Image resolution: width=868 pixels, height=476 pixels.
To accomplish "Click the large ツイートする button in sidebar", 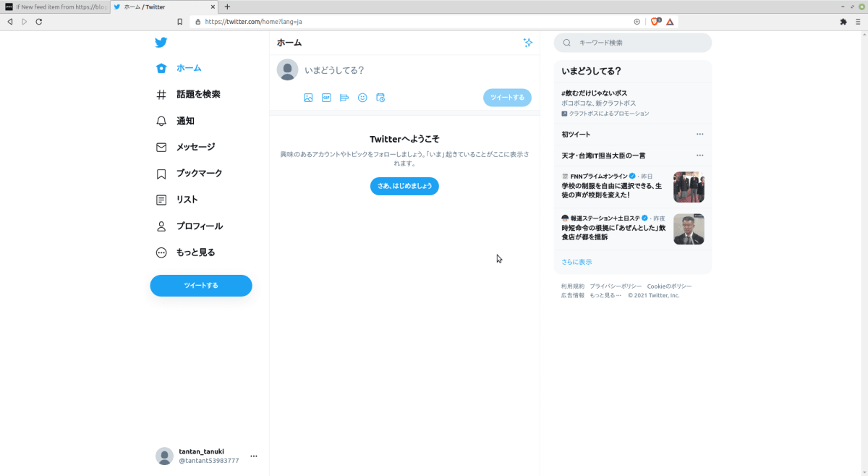I will click(201, 286).
